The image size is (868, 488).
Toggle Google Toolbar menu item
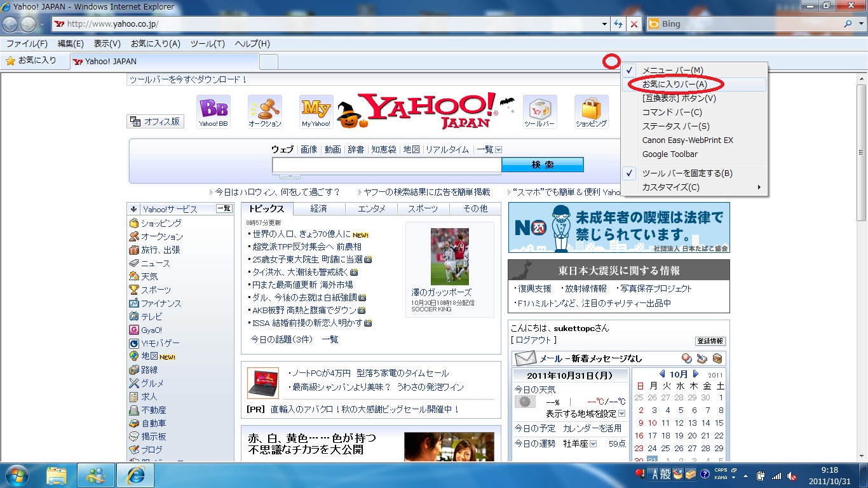pos(694,154)
